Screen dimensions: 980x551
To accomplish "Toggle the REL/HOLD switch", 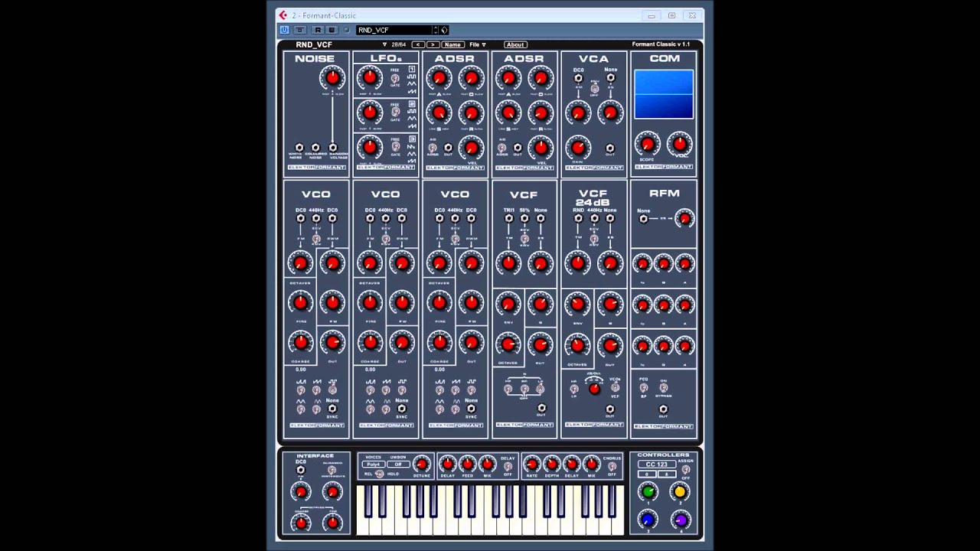I will point(379,474).
